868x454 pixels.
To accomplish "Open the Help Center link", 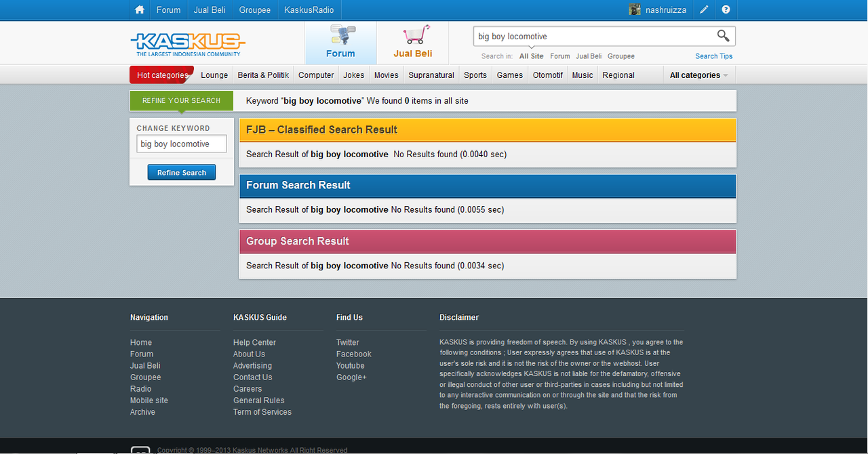I will pos(254,343).
